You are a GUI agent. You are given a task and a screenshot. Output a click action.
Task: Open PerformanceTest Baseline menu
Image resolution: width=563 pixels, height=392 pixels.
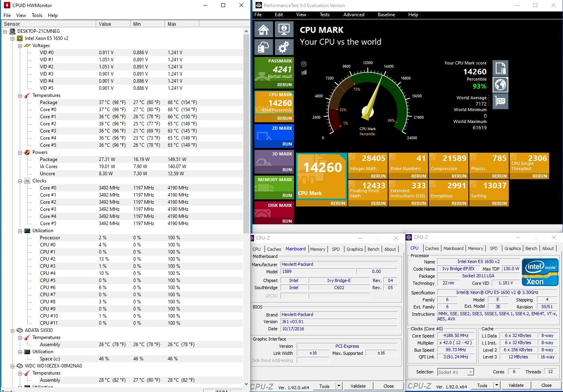tap(386, 15)
